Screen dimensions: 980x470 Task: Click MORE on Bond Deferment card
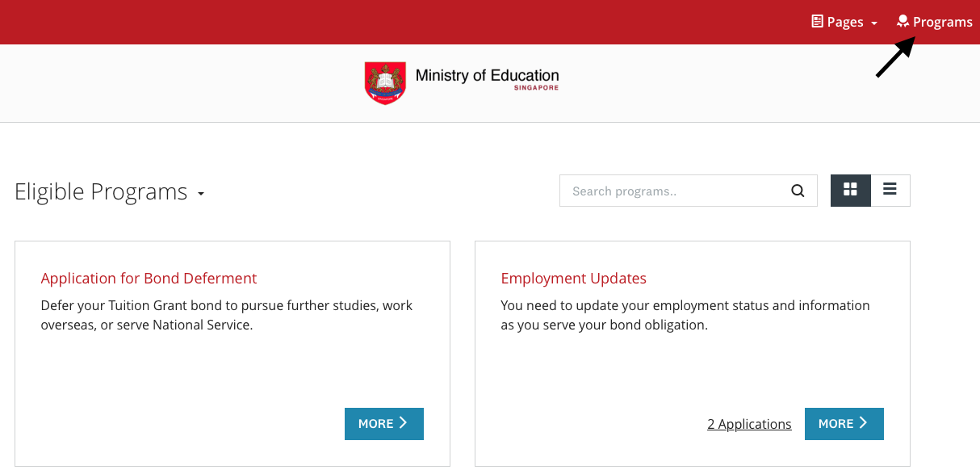(383, 424)
